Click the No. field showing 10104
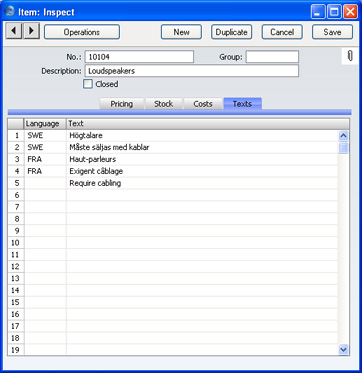 (x=139, y=57)
